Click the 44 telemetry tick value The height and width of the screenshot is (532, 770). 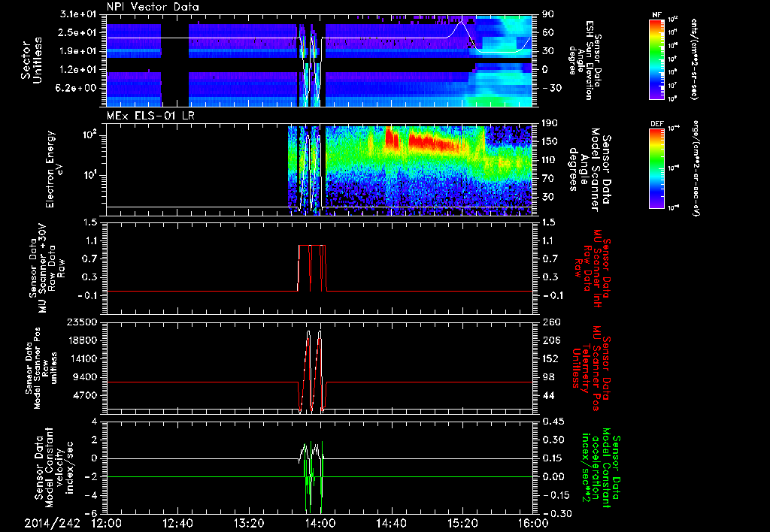pos(547,395)
